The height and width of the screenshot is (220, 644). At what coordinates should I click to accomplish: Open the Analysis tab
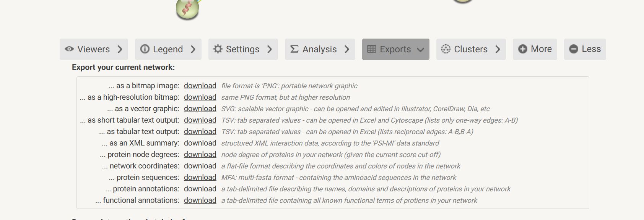[x=319, y=49]
